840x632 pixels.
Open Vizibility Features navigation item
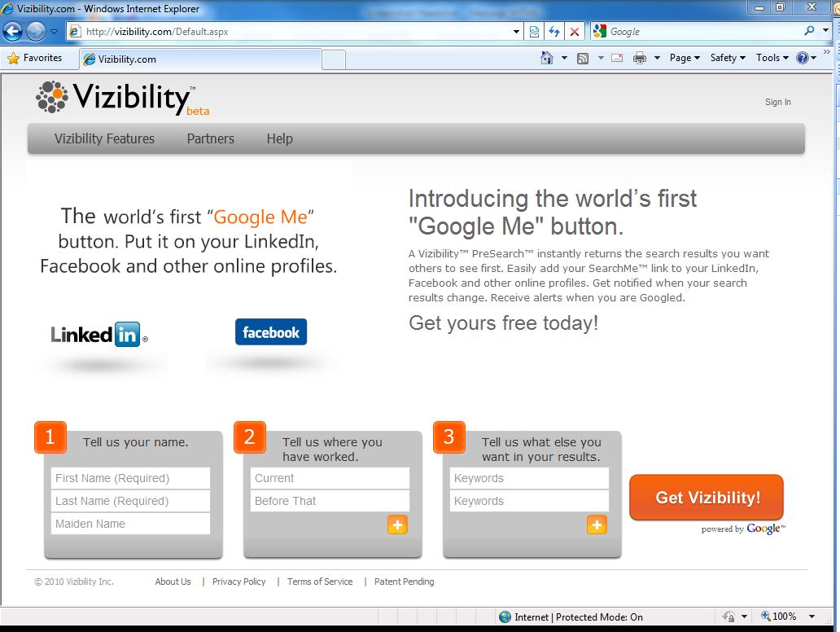click(104, 138)
